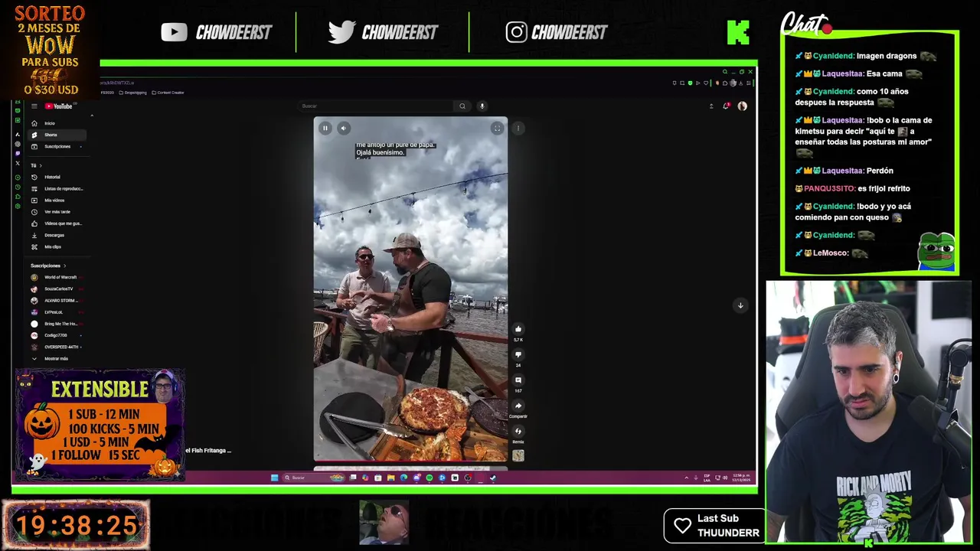980x551 pixels.
Task: Open Historial in the sidebar
Action: (x=56, y=177)
